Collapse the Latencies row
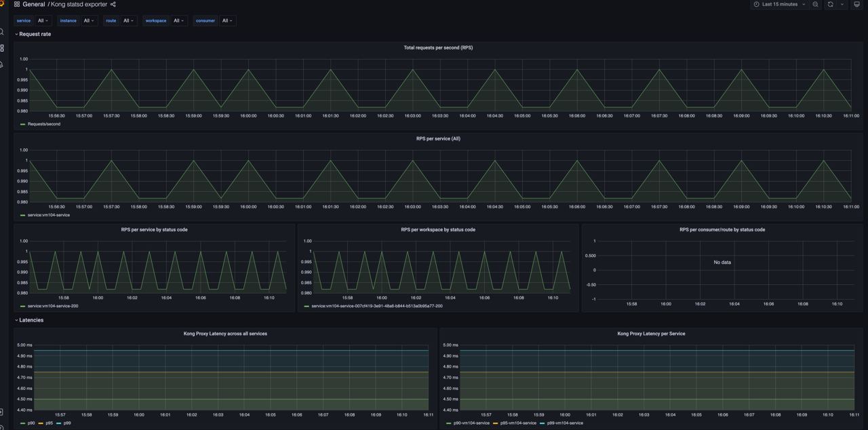Screen dimensions: 868x430 (x=31, y=320)
